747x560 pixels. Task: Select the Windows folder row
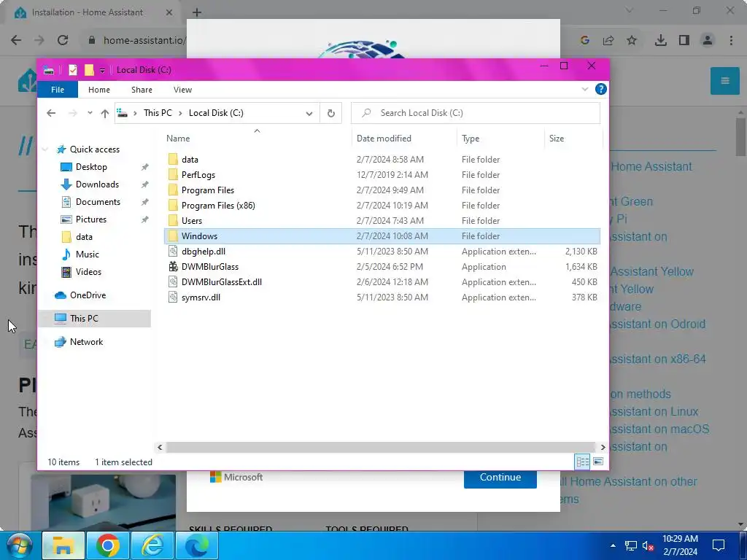pyautogui.click(x=382, y=236)
